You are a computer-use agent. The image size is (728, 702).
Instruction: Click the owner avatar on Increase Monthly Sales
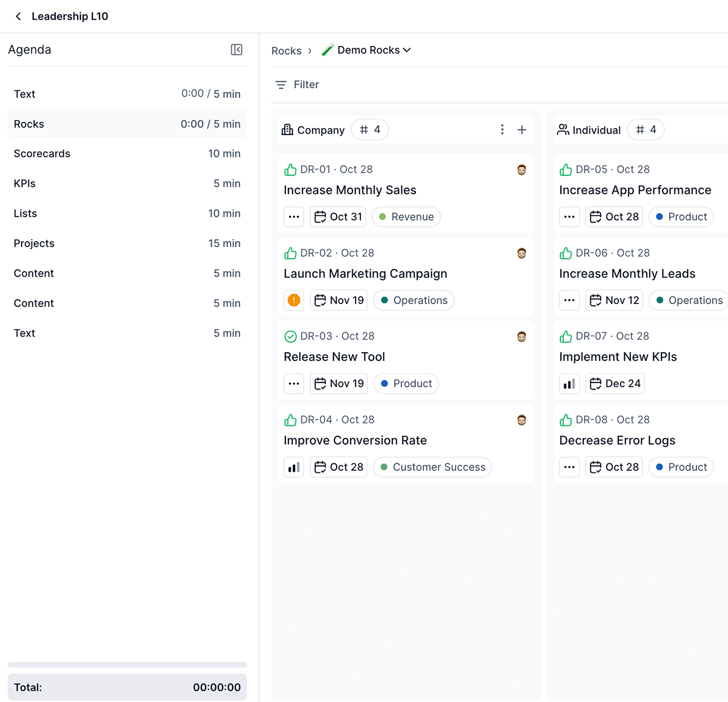tap(521, 170)
